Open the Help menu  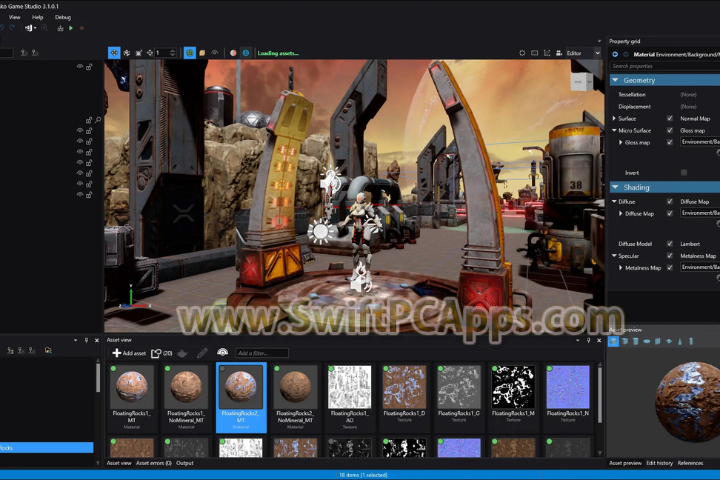[38, 17]
